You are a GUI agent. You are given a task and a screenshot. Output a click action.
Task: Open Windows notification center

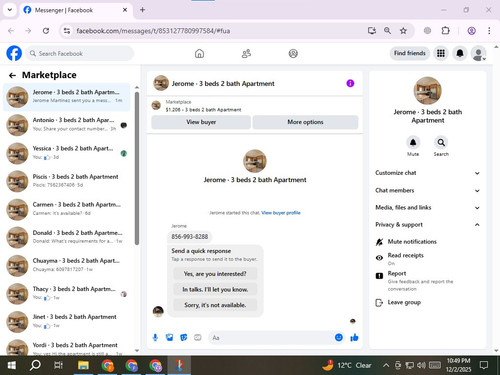(484, 365)
